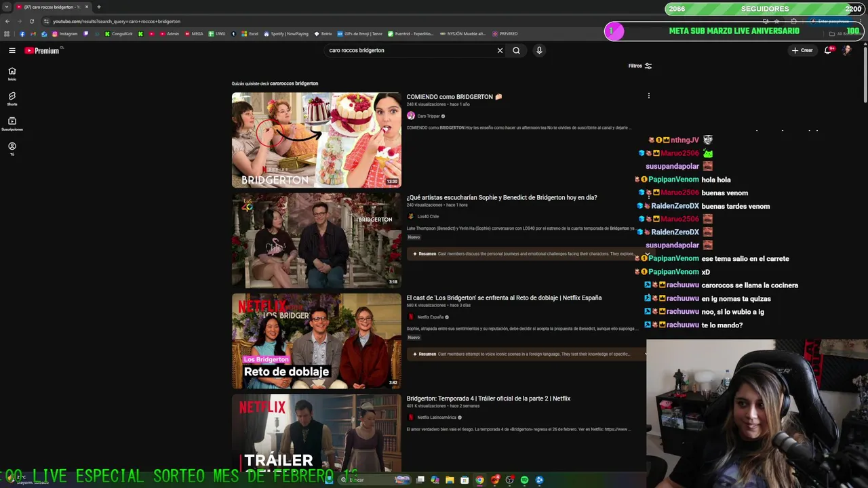Go back in the browser
The width and height of the screenshot is (868, 488).
(7, 21)
